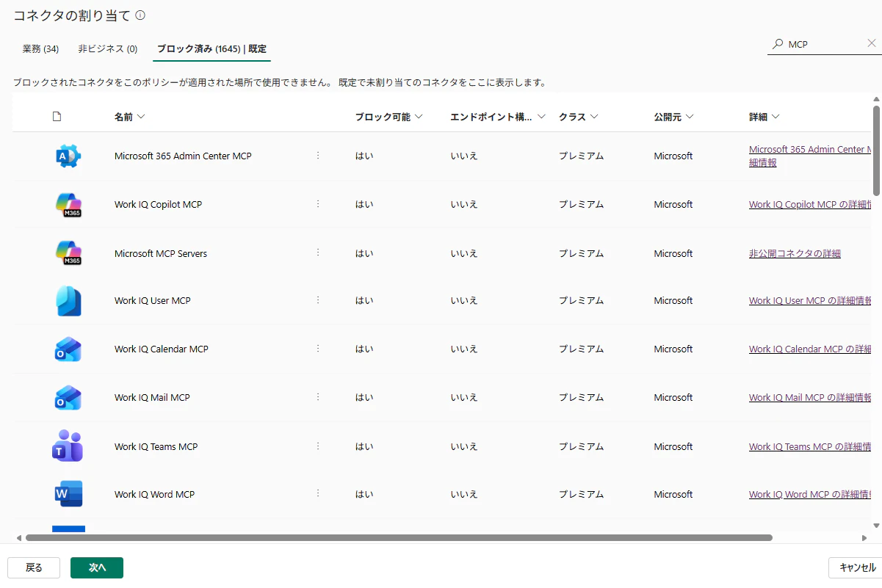Open more options for Work IQ Copilot MCP

point(318,203)
